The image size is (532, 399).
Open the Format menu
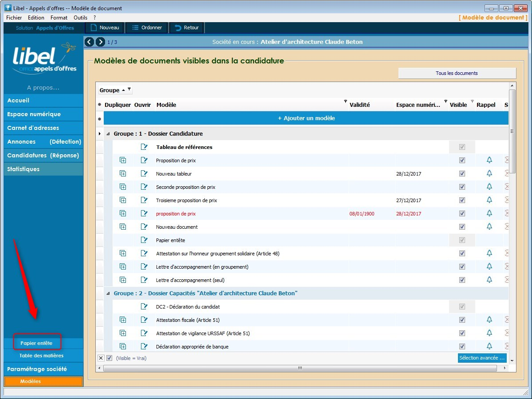pos(59,18)
